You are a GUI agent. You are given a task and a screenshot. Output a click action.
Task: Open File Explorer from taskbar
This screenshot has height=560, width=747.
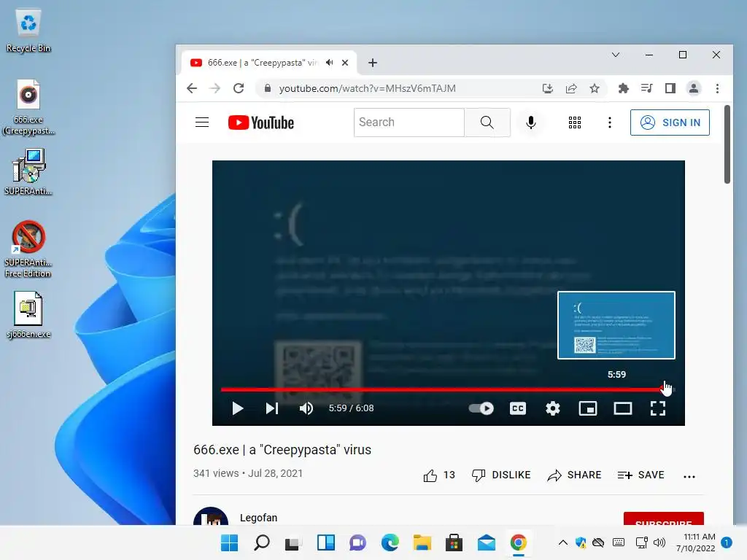422,542
